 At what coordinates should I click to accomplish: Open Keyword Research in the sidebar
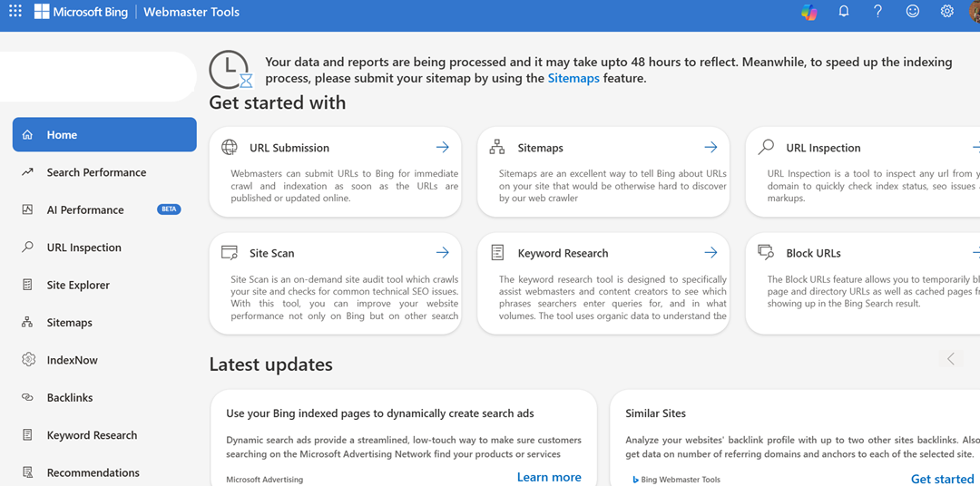point(104,435)
